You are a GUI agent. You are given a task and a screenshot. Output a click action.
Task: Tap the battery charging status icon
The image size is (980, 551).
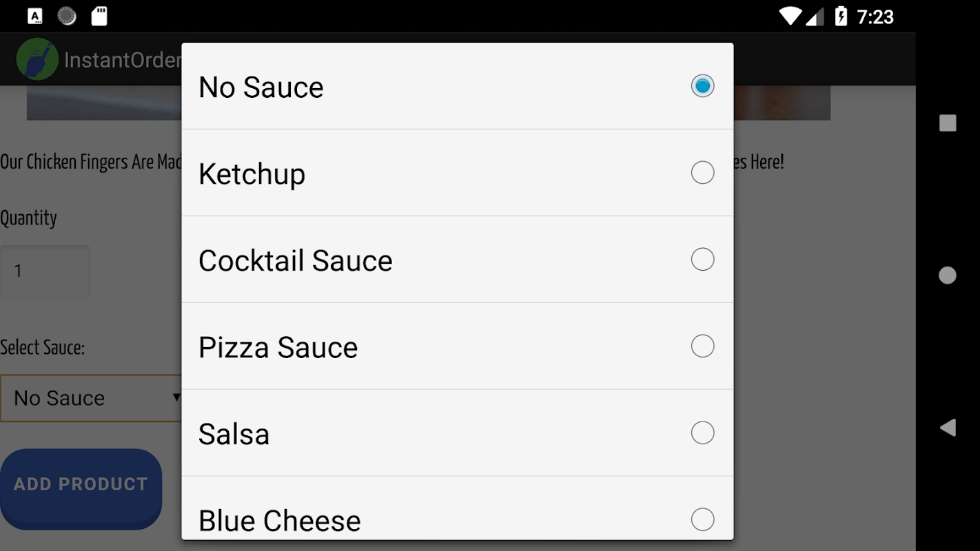(x=841, y=16)
